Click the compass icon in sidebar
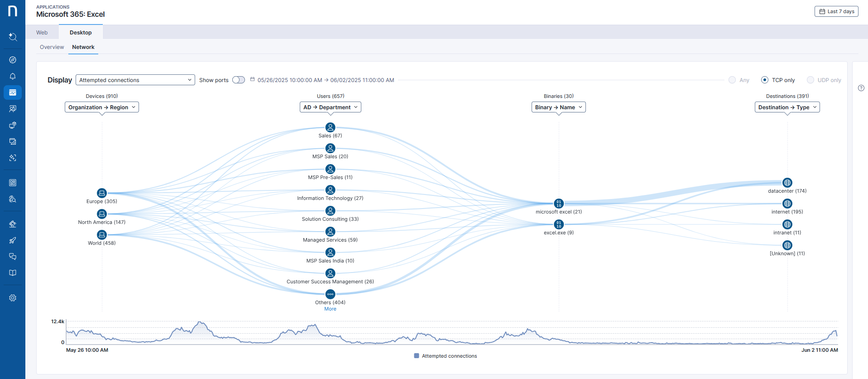Image resolution: width=868 pixels, height=379 pixels. pos(13,60)
